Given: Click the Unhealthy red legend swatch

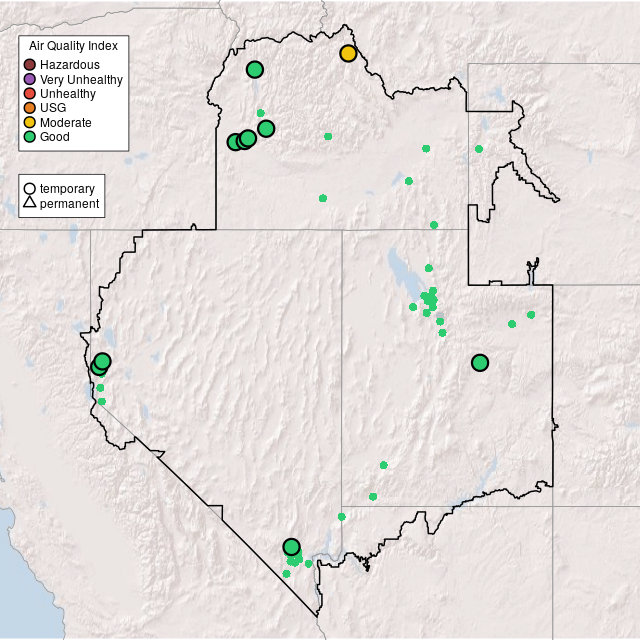Looking at the screenshot, I should tap(30, 93).
